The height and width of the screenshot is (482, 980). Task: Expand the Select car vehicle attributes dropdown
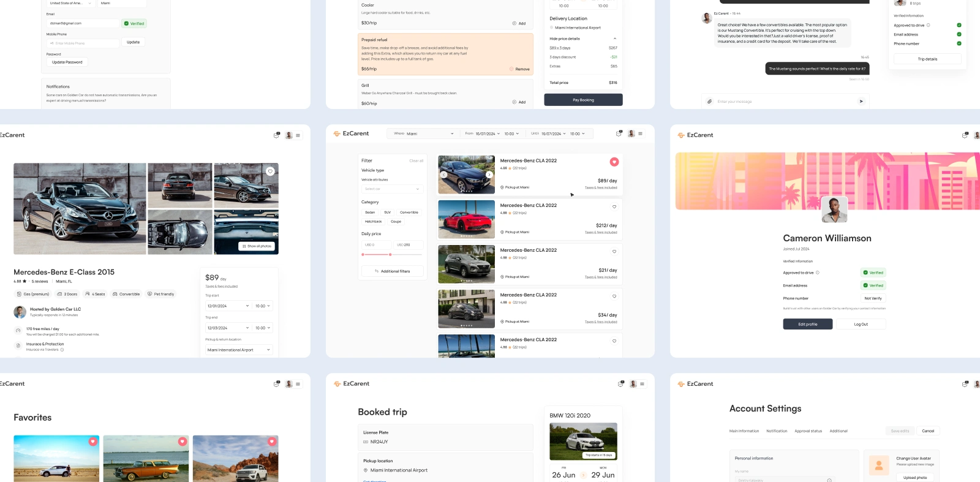point(392,189)
